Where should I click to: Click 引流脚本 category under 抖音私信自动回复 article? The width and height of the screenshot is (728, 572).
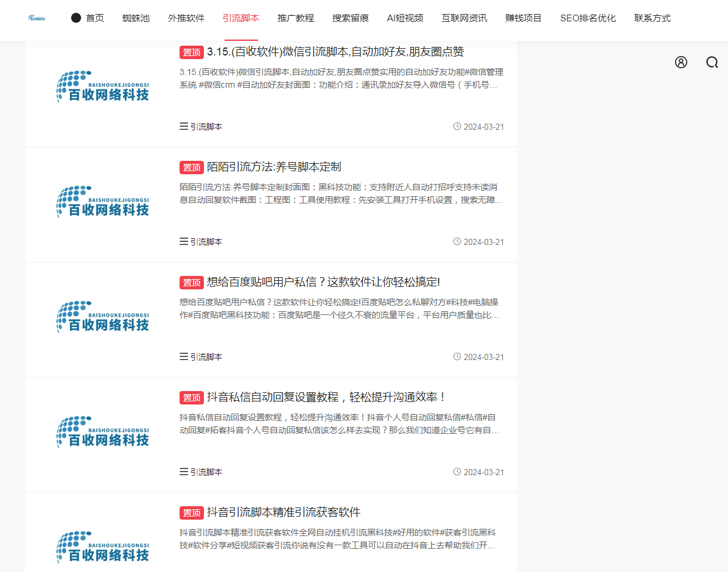click(x=206, y=472)
